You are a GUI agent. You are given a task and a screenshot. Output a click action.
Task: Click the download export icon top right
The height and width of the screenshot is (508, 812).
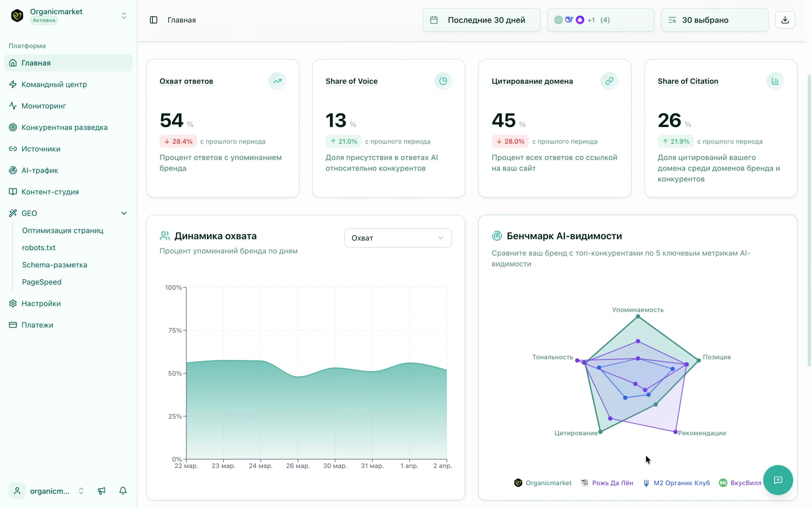pyautogui.click(x=785, y=19)
